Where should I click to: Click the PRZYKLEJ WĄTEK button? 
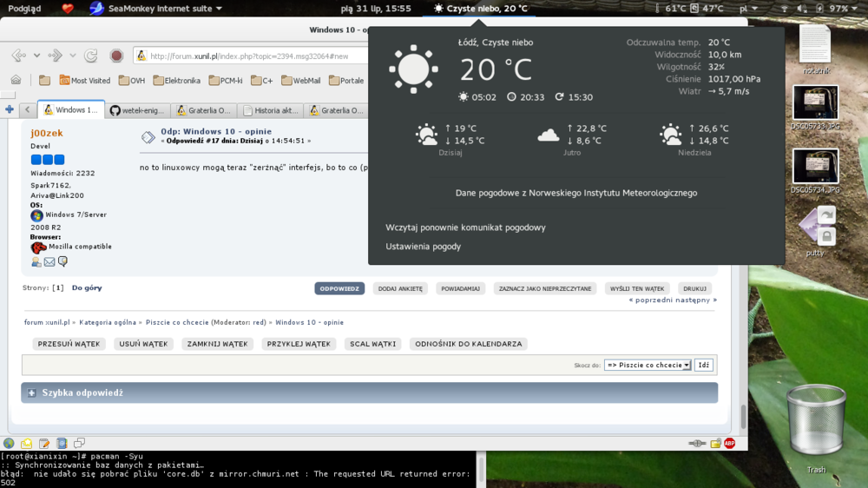click(x=299, y=344)
